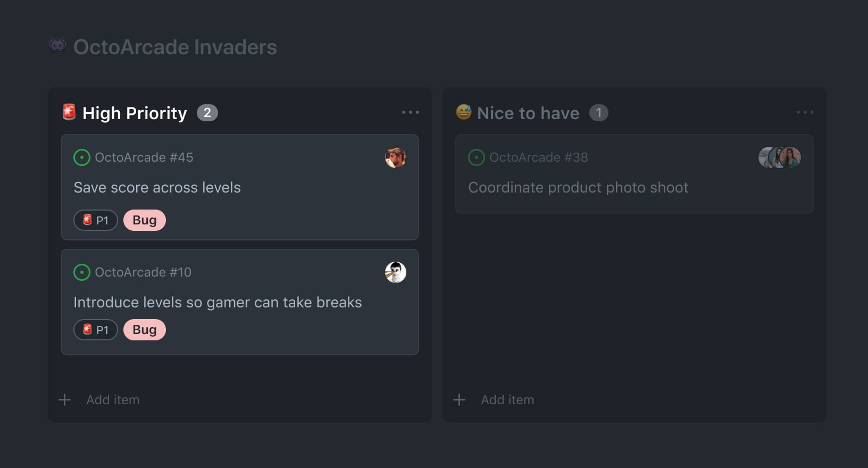Screen dimensions: 868x468
Task: Click P1 label on OctoArcade #45 card
Action: click(96, 220)
